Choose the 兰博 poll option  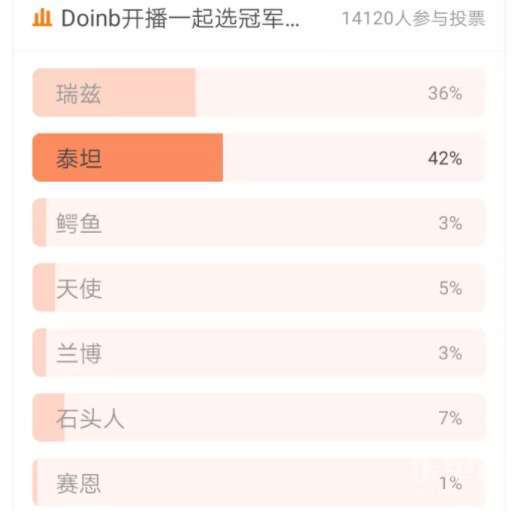(258, 352)
